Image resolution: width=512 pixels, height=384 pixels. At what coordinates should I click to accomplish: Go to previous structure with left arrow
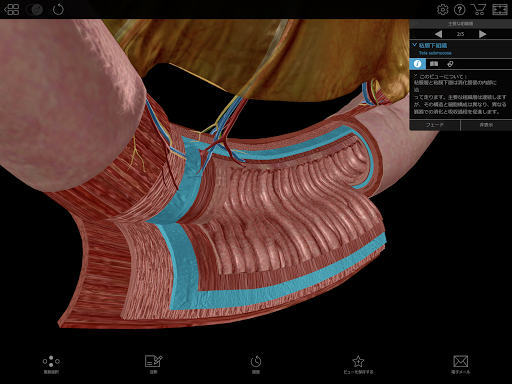tap(438, 34)
